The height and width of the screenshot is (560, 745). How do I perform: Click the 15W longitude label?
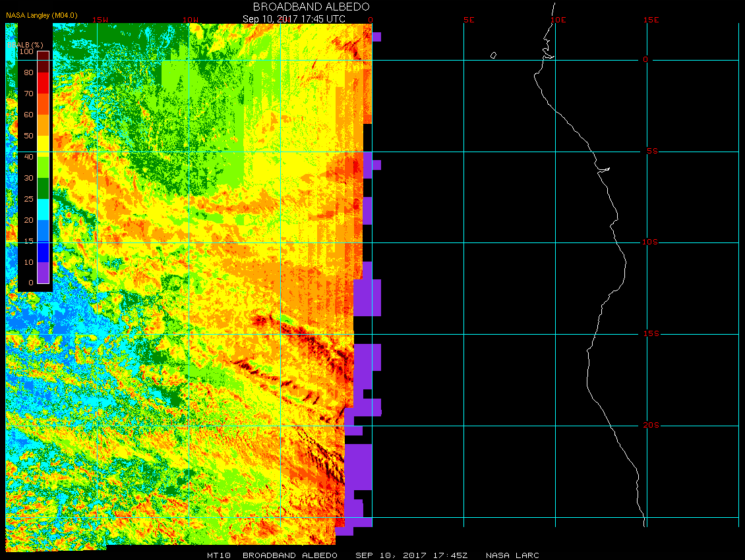pyautogui.click(x=100, y=20)
